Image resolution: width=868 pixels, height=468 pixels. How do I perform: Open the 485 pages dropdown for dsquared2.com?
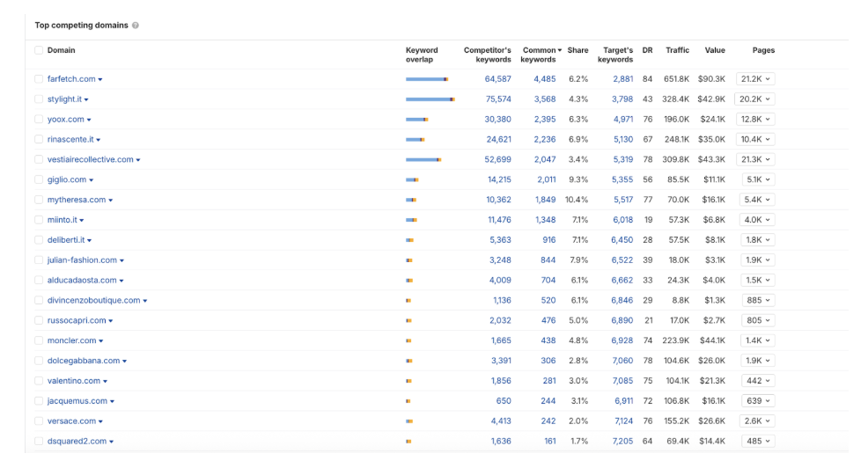point(755,442)
